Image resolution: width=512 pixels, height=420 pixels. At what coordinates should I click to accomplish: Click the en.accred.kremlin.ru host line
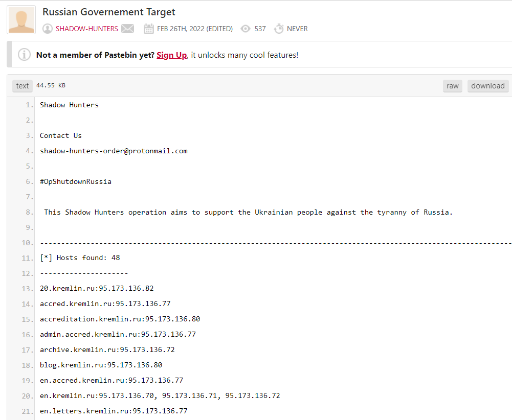tap(112, 381)
